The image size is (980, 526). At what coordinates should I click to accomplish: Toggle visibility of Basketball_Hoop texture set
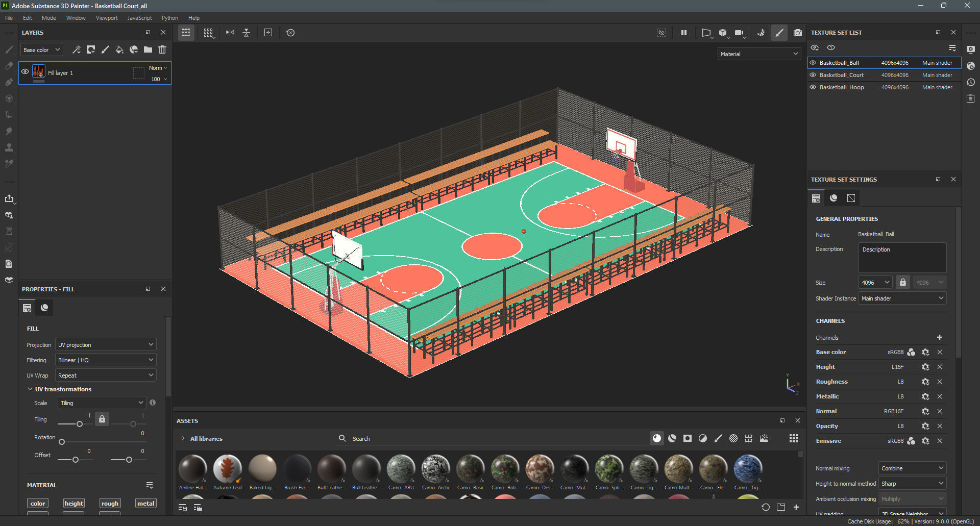[x=813, y=87]
